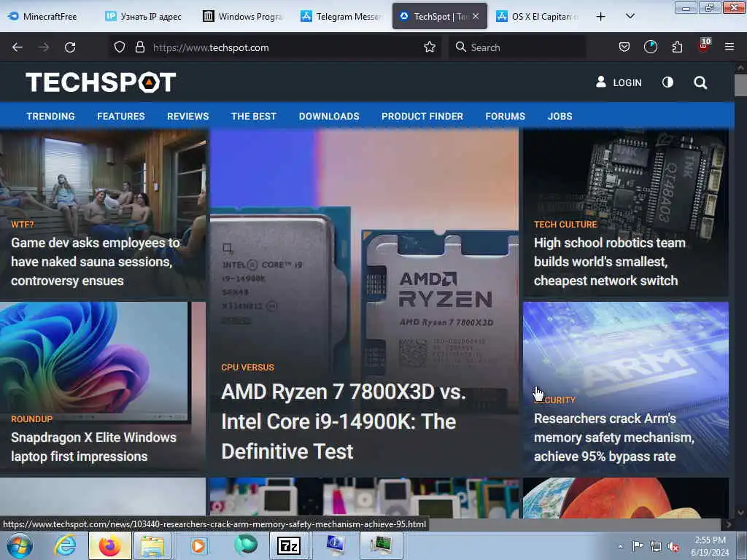
Task: Switch to Telegram Messenger tab
Action: click(x=341, y=17)
